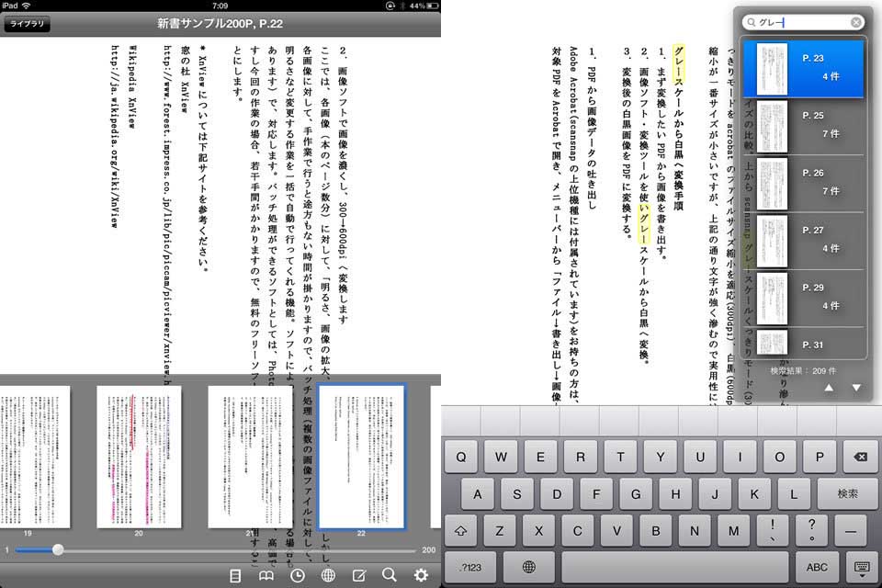Click the page position slider knob
The image size is (882, 588).
(x=58, y=549)
